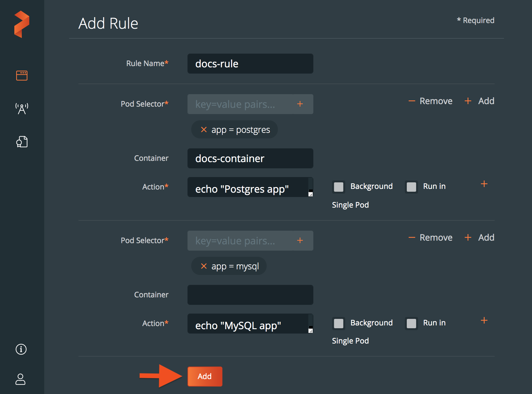532x394 pixels.
Task: Enable Background for MySQL action
Action: point(339,324)
